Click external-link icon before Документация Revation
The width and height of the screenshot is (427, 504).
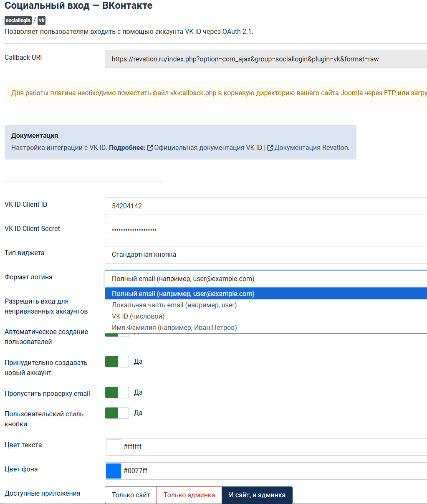270,148
